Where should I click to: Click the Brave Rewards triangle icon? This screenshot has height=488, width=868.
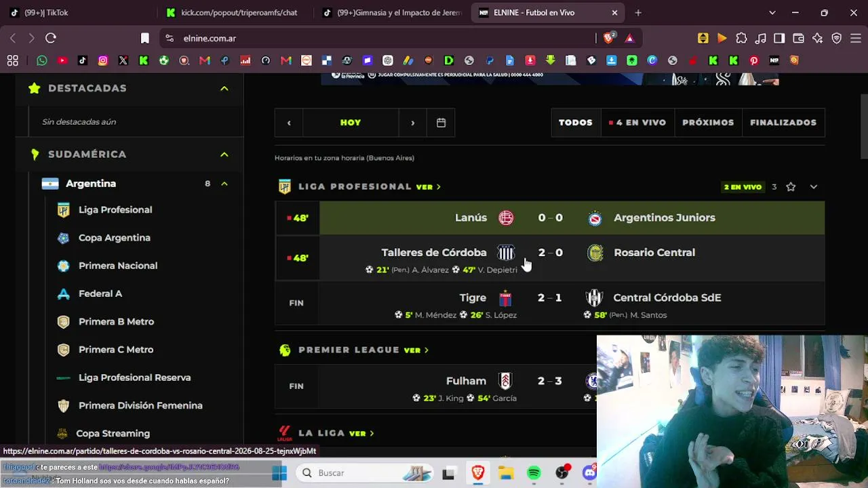click(x=630, y=38)
